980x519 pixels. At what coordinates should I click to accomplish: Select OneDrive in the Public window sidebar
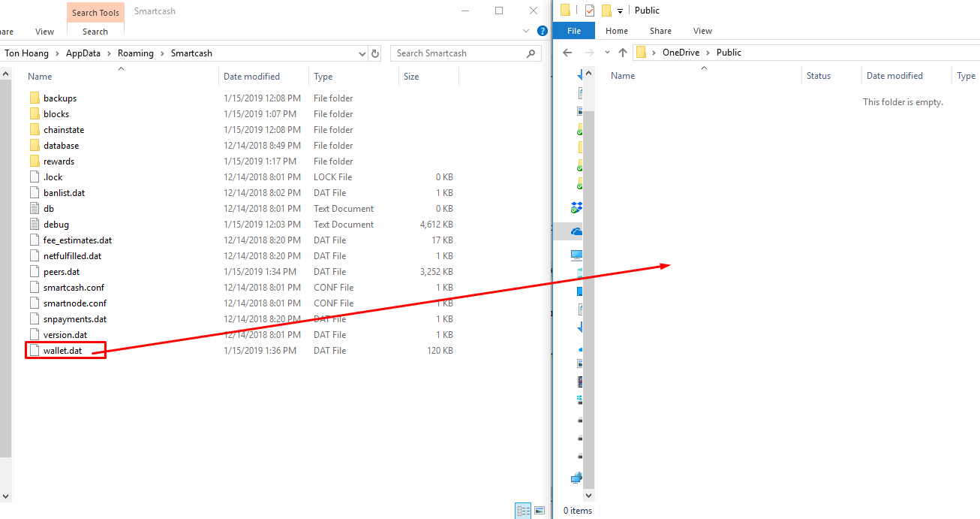click(576, 232)
